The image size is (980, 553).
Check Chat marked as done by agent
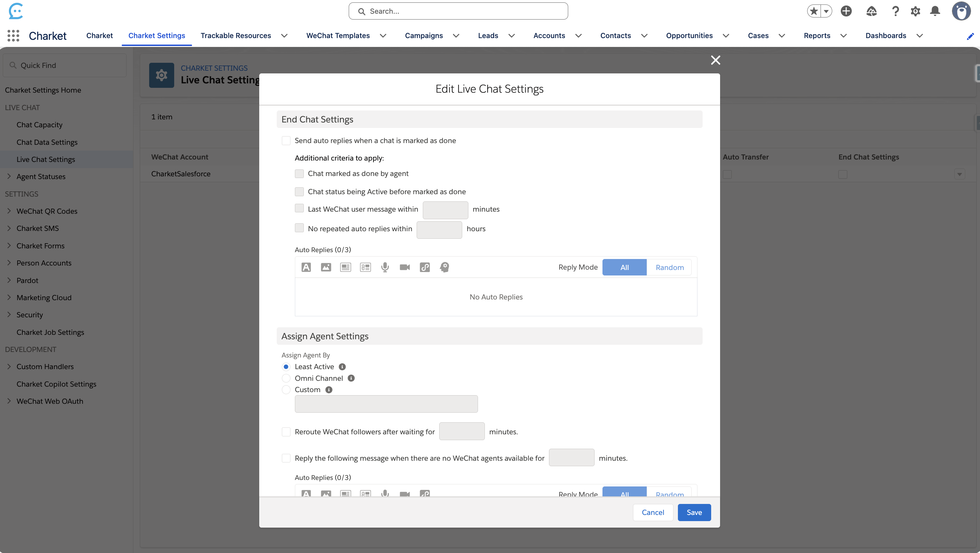[x=299, y=174]
